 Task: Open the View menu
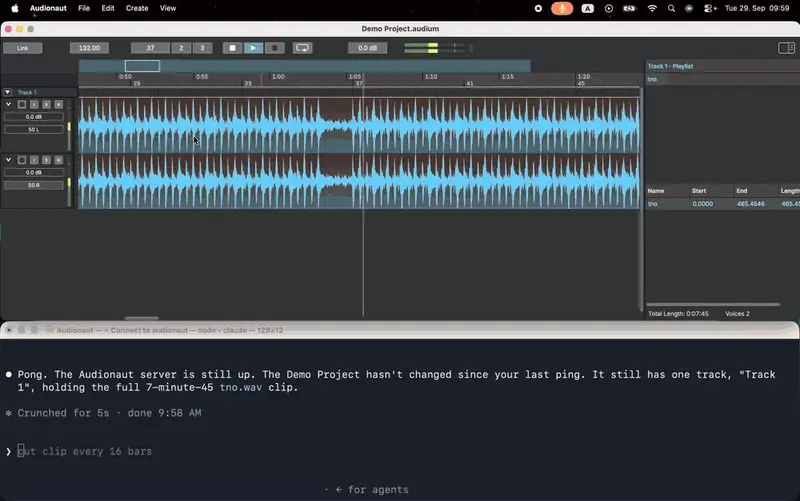(168, 8)
